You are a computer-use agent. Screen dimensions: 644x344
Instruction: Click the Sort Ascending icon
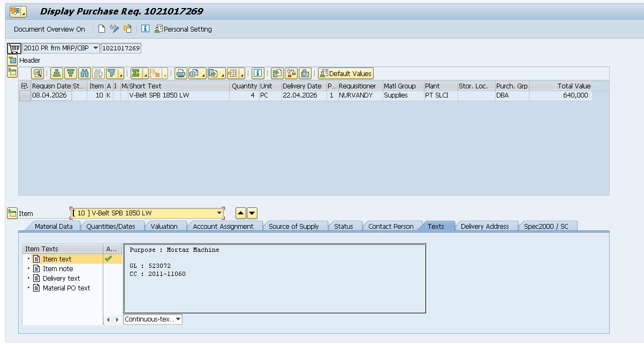click(57, 73)
